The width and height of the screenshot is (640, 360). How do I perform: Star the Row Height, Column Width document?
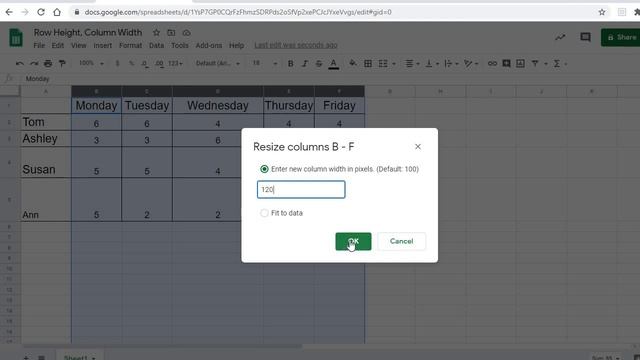pos(156,33)
